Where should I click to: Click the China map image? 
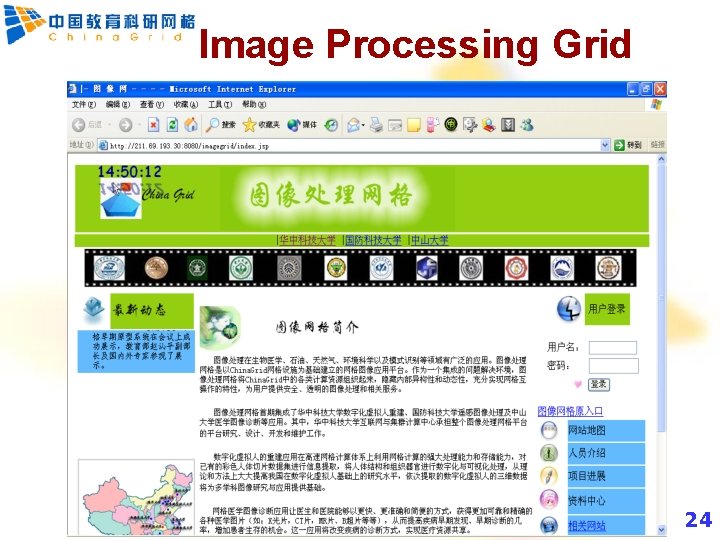136,497
